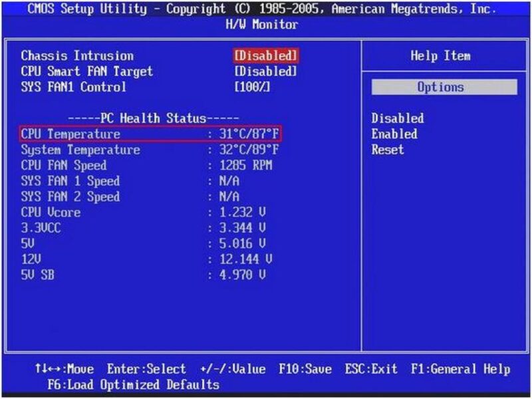Click the F1:General Help hint
Viewport: 532px width, 399px height.
460,369
